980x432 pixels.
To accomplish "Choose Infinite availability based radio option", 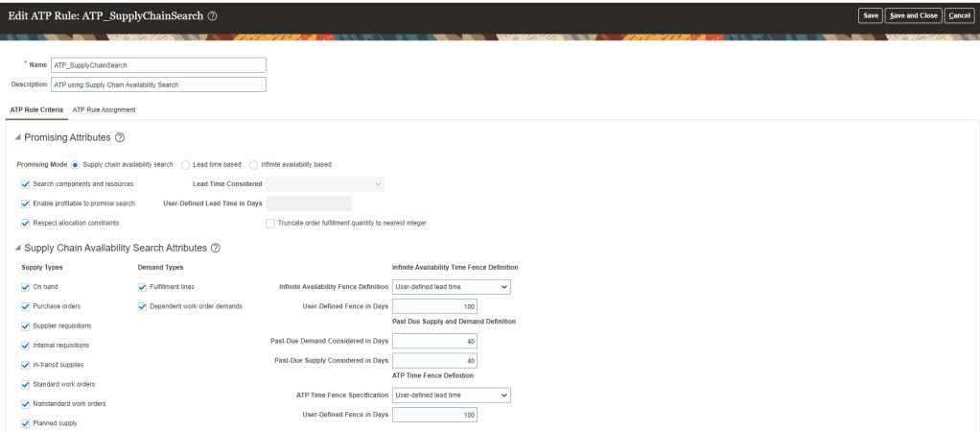I will [x=254, y=164].
